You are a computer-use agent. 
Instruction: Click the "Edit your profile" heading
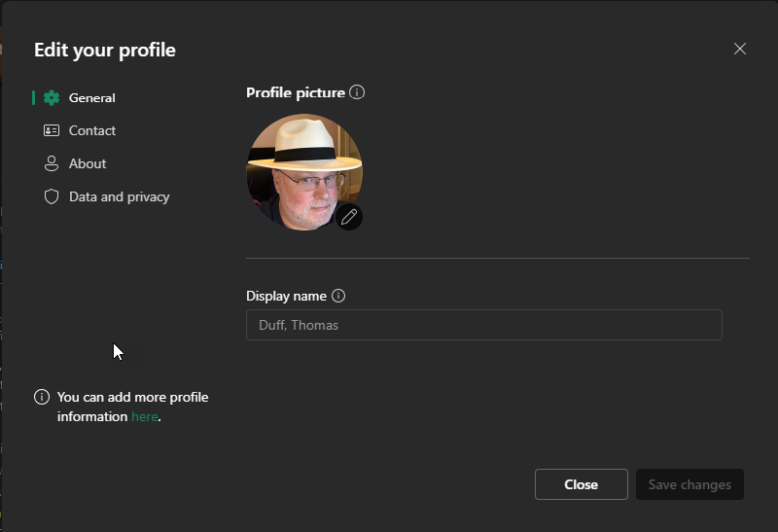[x=105, y=50]
